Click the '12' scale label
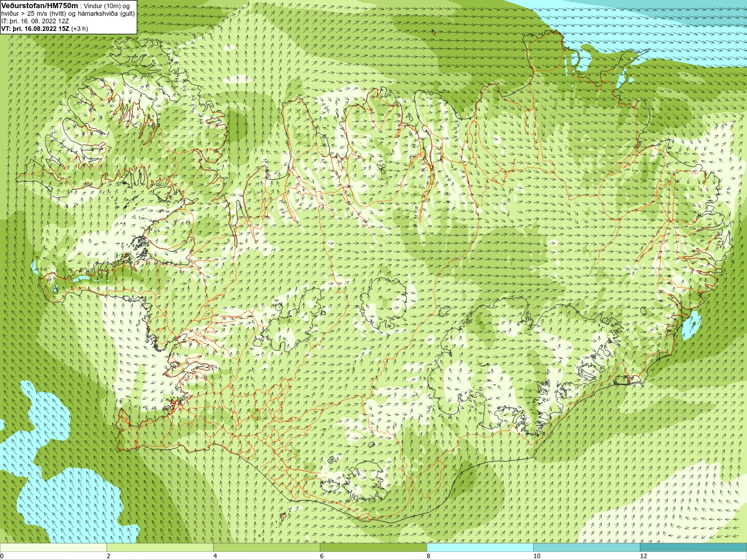Image resolution: width=747 pixels, height=560 pixels. [644, 556]
